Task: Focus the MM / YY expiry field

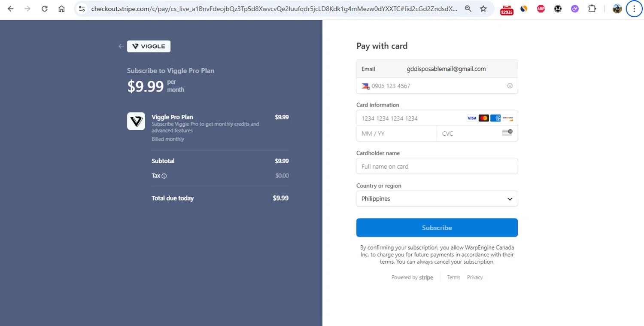Action: [397, 134]
